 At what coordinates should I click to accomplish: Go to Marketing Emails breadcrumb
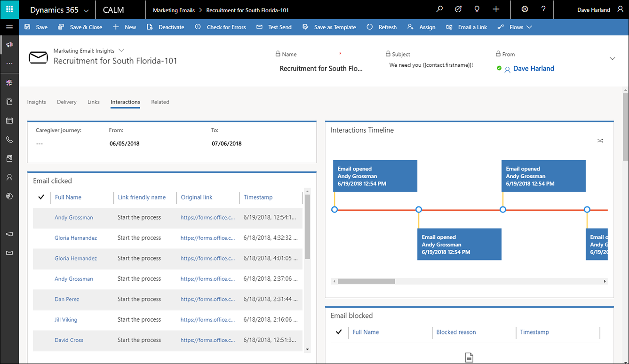[174, 10]
